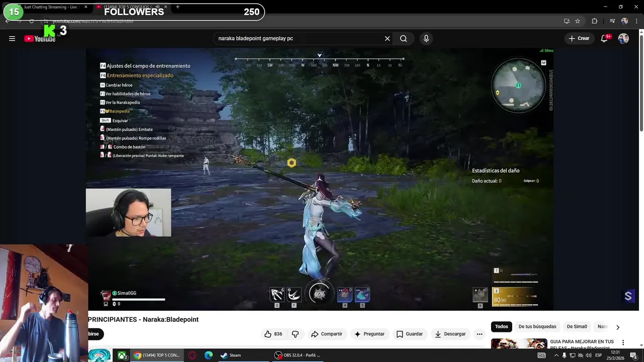
Task: Start voice search with the microphone
Action: pyautogui.click(x=426, y=38)
